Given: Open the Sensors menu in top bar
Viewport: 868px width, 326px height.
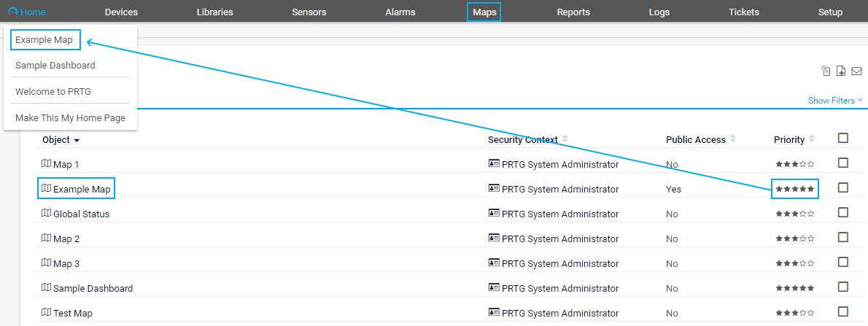Looking at the screenshot, I should coord(309,12).
